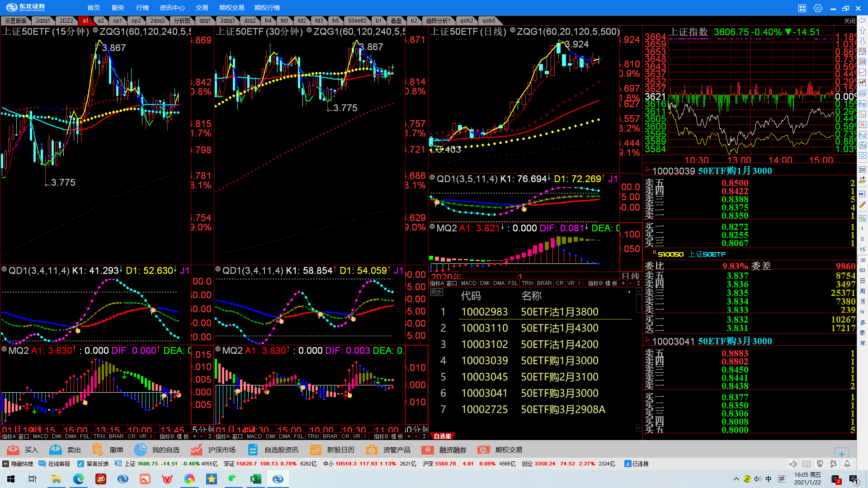868x488 pixels.
Task: Open 指标A selector in 15-minute chart
Action: 9,436
